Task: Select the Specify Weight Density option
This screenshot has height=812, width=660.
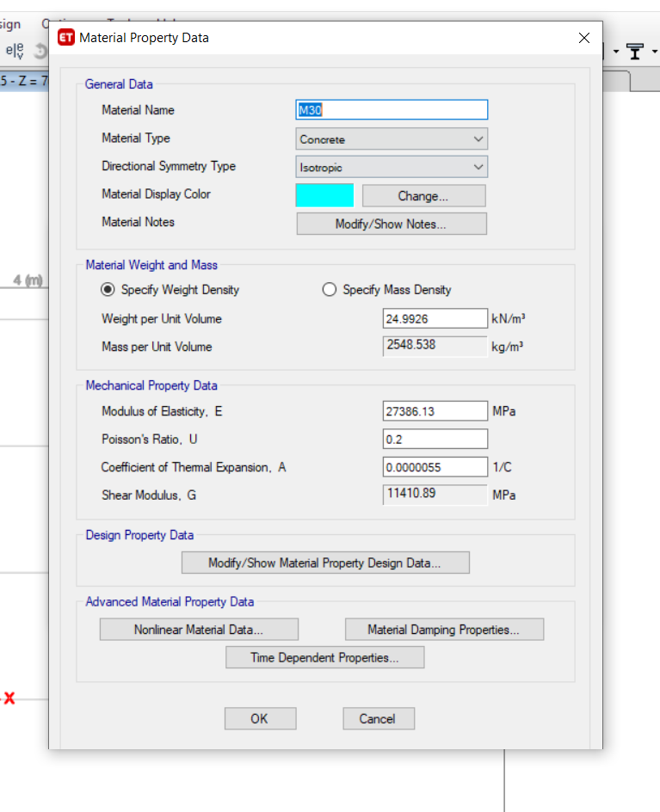Action: (x=108, y=290)
